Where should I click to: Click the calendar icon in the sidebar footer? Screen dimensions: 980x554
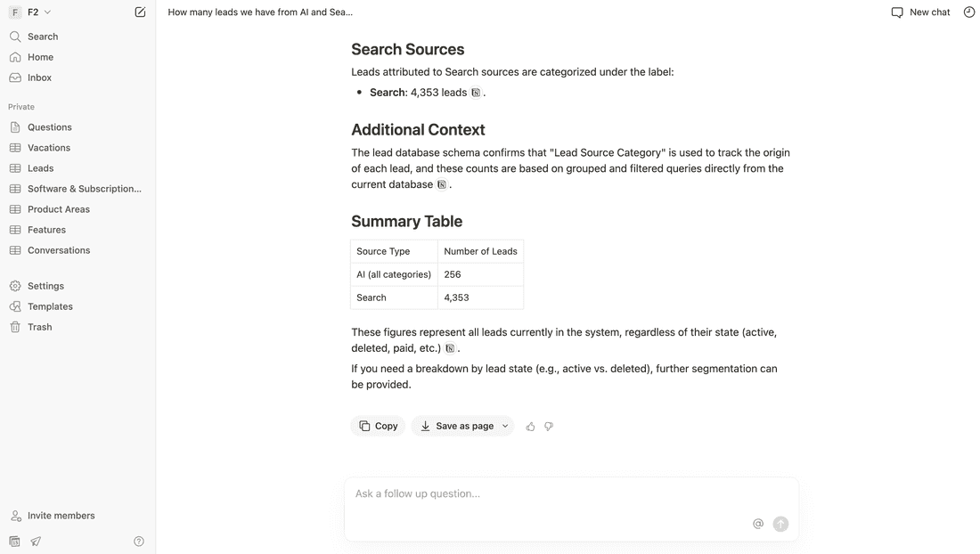15,542
